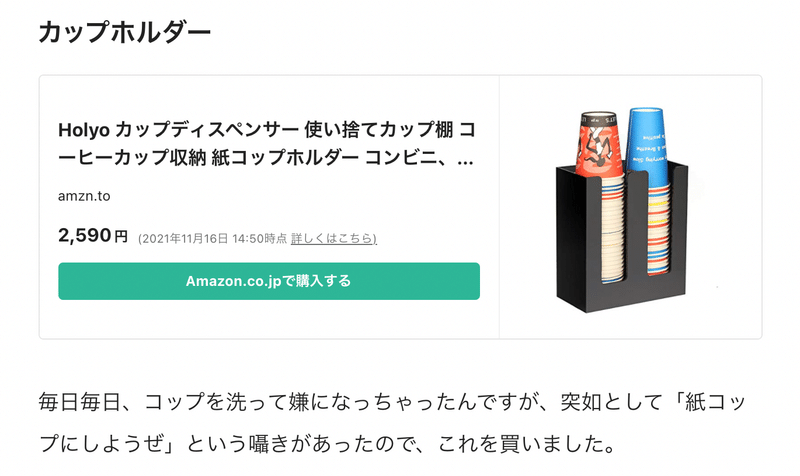
Task: Click the amzn.to domain label
Action: (84, 196)
